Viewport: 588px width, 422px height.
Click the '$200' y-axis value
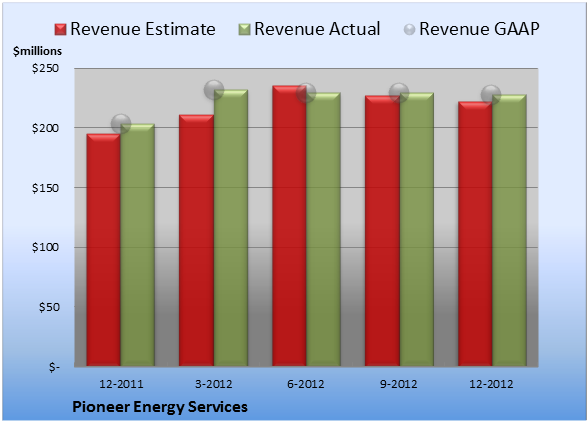(45, 128)
